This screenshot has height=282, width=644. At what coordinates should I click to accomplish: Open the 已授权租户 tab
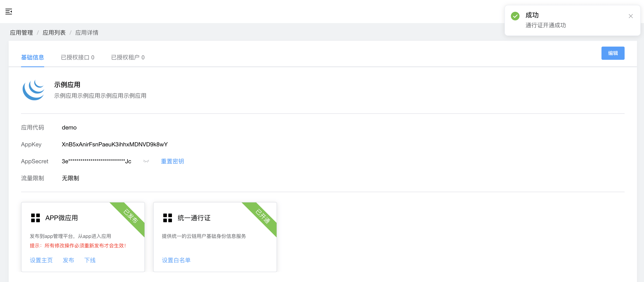coord(128,58)
